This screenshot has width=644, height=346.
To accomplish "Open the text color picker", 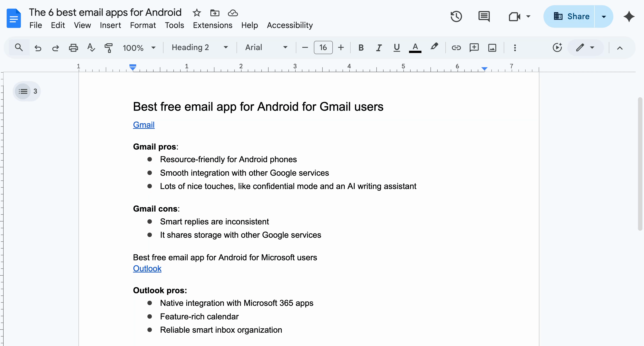I will (x=415, y=48).
